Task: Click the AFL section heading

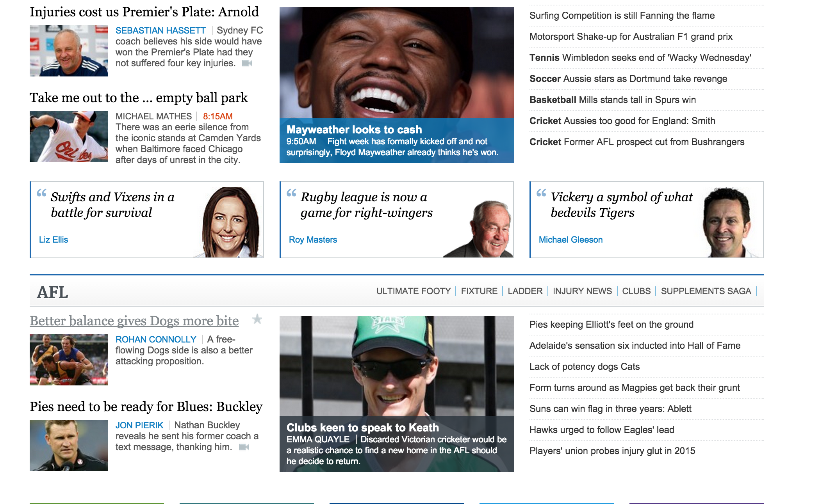Action: [x=53, y=292]
